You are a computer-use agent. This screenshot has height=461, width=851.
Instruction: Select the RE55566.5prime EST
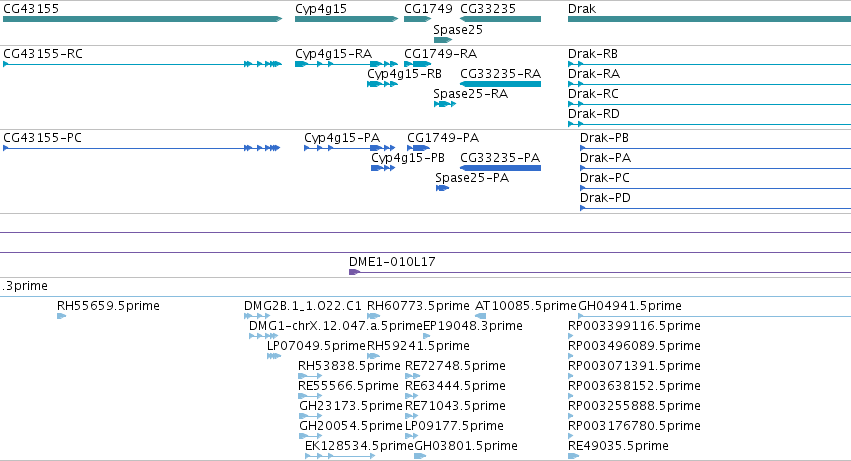[310, 396]
